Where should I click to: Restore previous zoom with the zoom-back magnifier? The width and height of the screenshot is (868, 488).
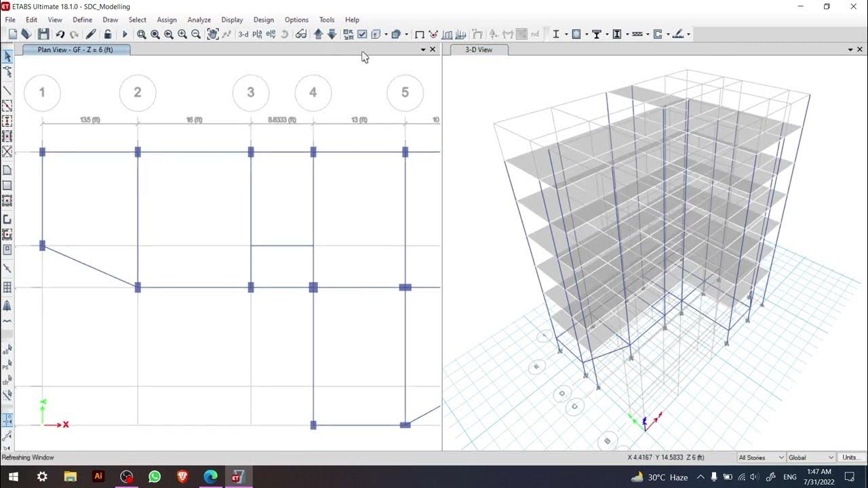[169, 34]
